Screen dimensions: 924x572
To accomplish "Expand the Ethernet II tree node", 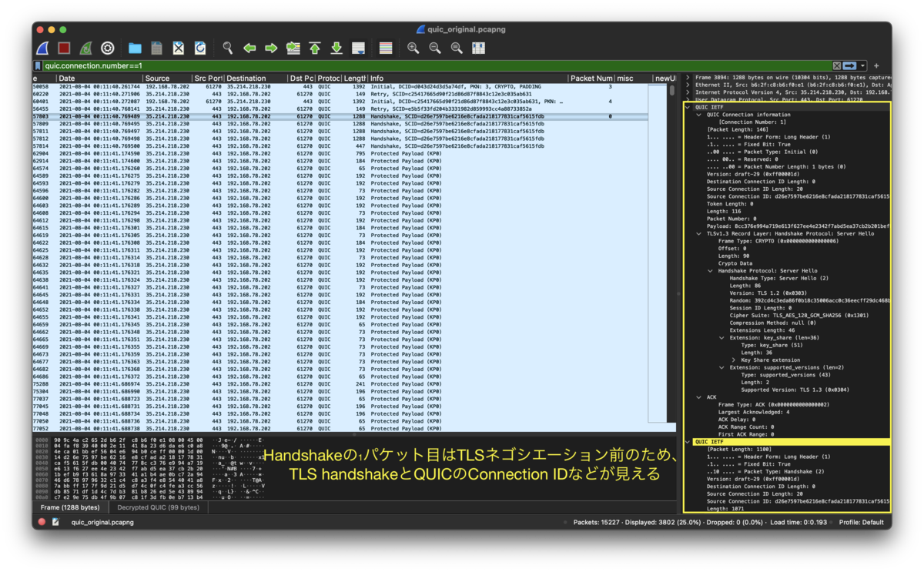I will click(688, 85).
